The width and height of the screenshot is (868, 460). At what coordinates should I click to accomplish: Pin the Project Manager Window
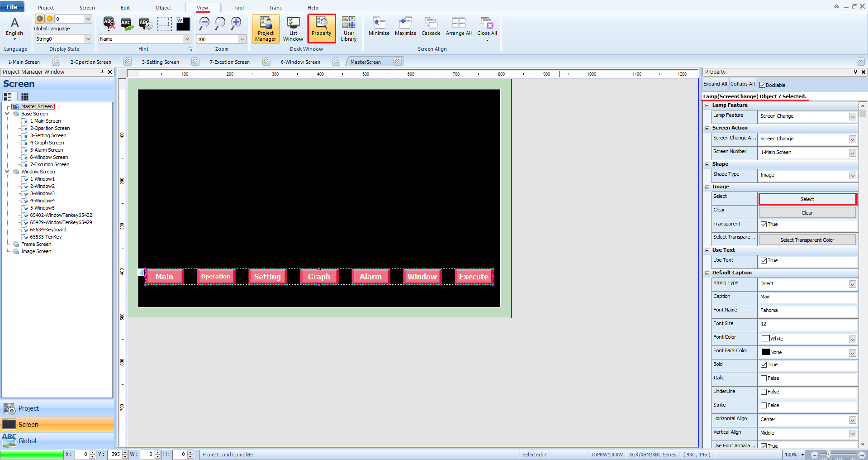point(102,72)
